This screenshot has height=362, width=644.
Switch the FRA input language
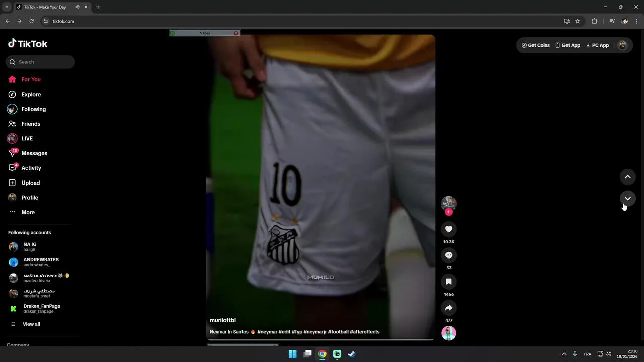pyautogui.click(x=587, y=354)
